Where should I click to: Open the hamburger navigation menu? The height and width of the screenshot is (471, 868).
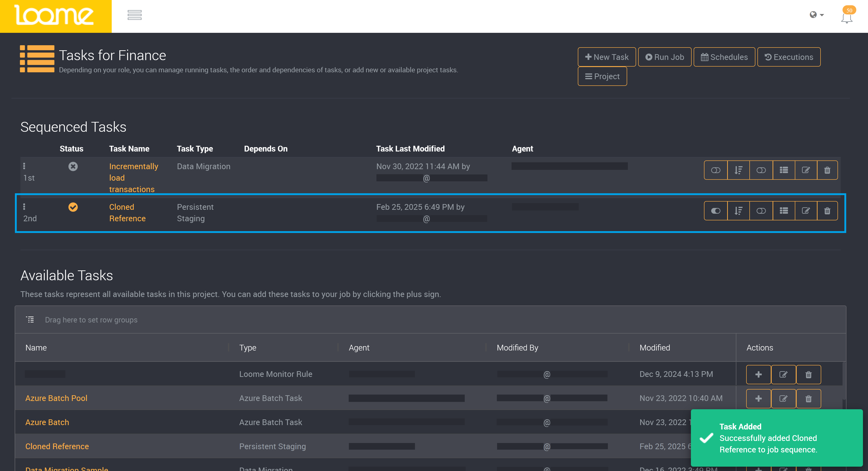click(x=134, y=15)
